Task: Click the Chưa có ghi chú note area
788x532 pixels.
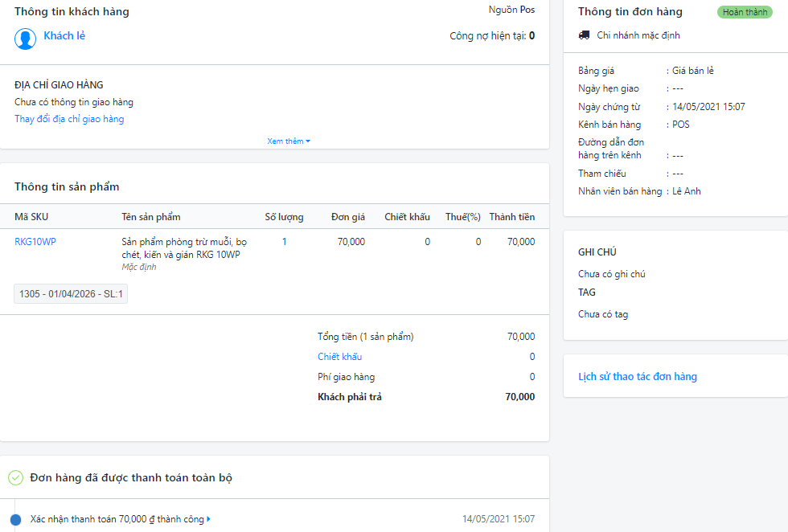Action: point(612,274)
